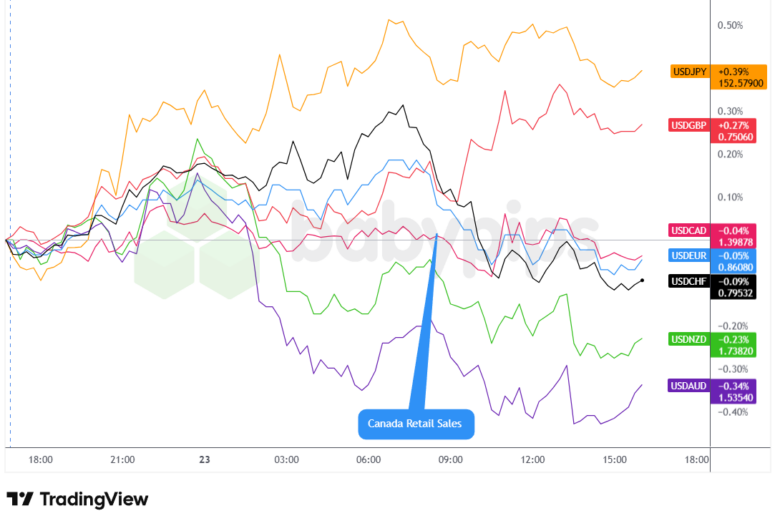Viewport: 780px width, 526px height.
Task: Select the red USDGBP symbol label
Action: pyautogui.click(x=691, y=124)
